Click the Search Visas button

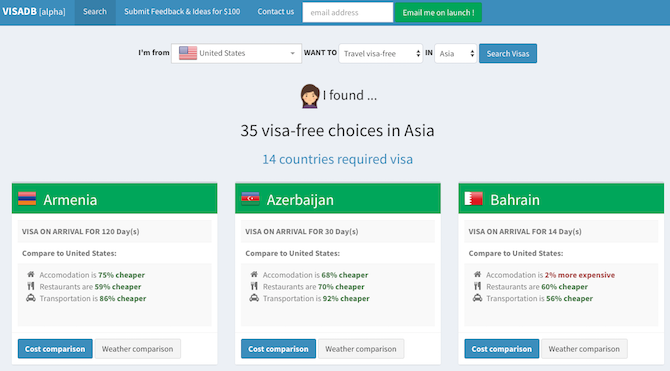point(508,53)
